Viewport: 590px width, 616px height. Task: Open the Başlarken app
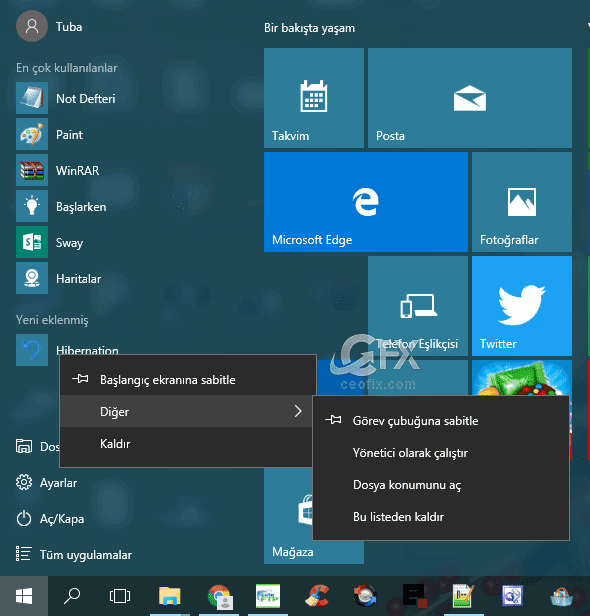pyautogui.click(x=61, y=206)
